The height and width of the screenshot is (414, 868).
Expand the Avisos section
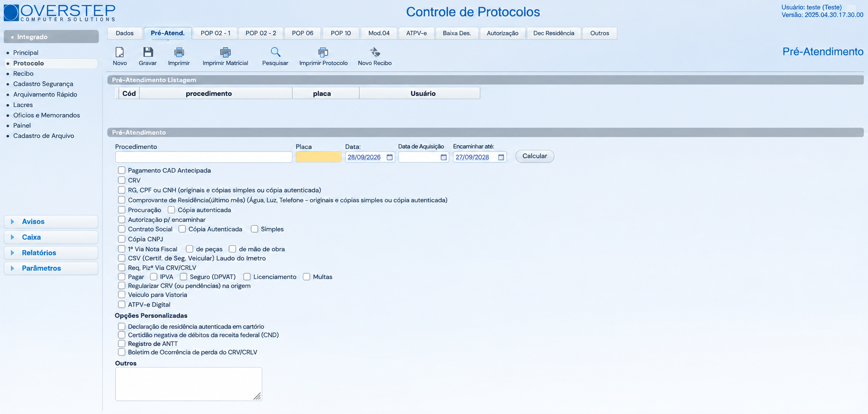(51, 222)
